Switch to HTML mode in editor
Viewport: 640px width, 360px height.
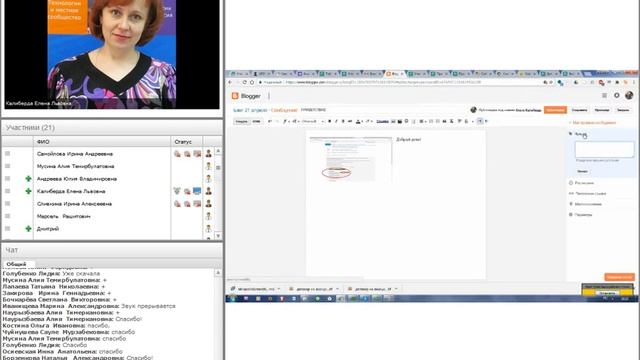(256, 121)
